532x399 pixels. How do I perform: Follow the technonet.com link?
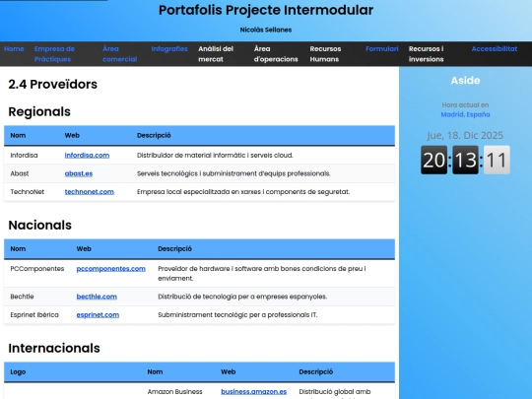point(90,192)
